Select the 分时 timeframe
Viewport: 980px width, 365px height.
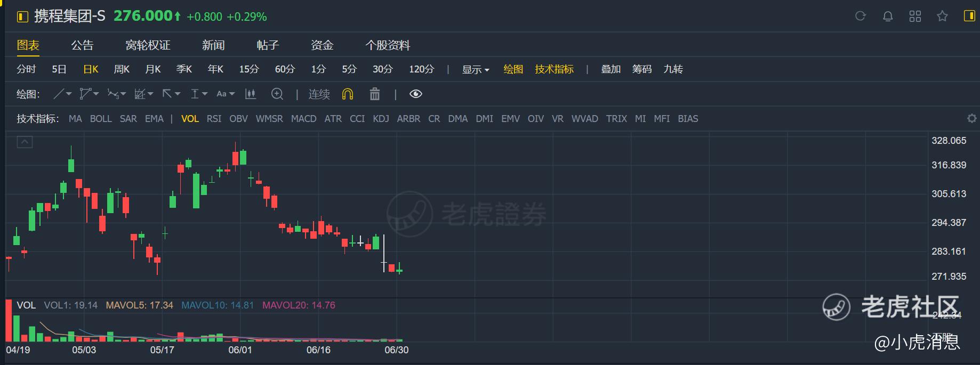26,69
